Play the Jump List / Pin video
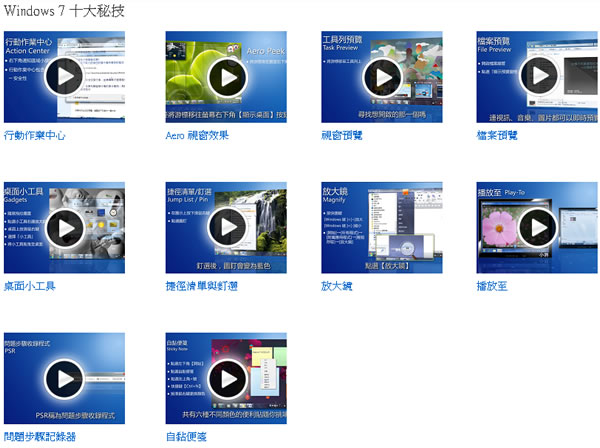This screenshot has height=448, width=600. point(226,228)
